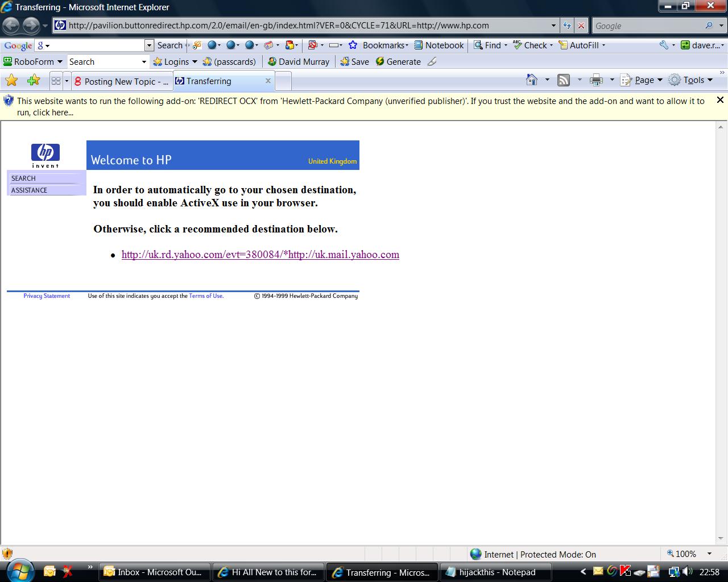This screenshot has height=582, width=728.
Task: Click RoboForm Generate button
Action: pos(398,61)
